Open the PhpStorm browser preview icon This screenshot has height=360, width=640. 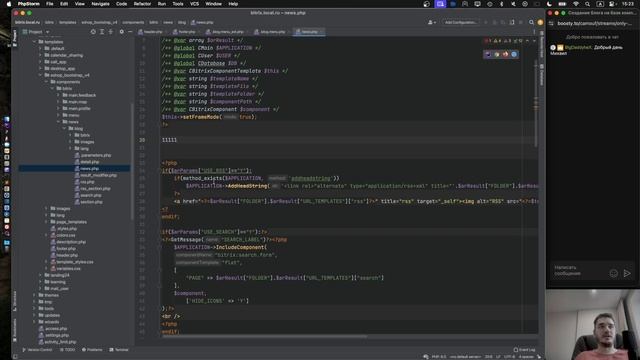tap(488, 54)
